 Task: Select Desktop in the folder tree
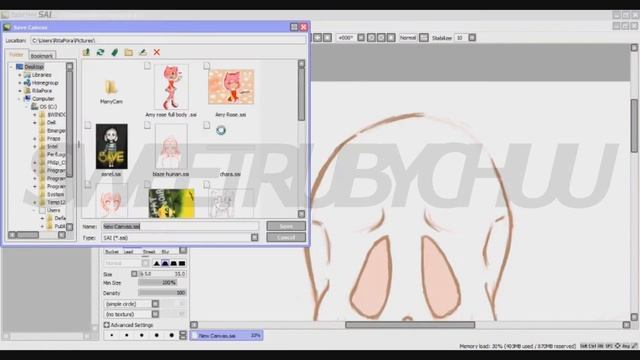(34, 67)
